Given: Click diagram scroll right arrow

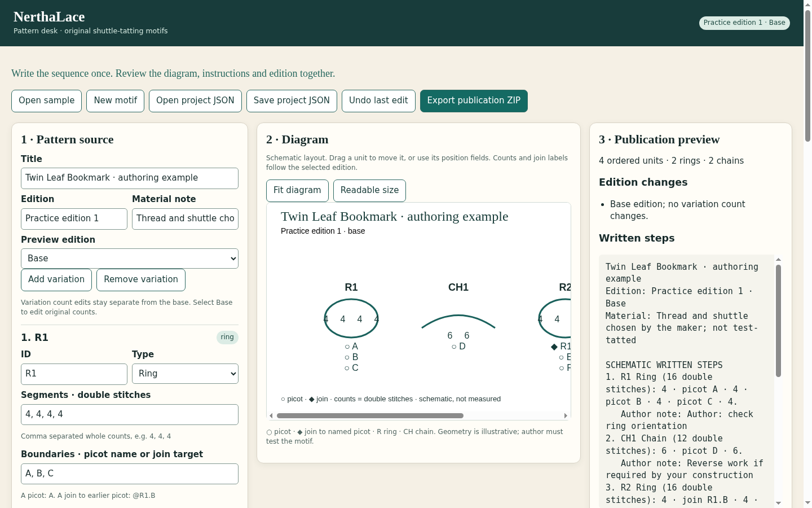Looking at the screenshot, I should click(x=566, y=416).
